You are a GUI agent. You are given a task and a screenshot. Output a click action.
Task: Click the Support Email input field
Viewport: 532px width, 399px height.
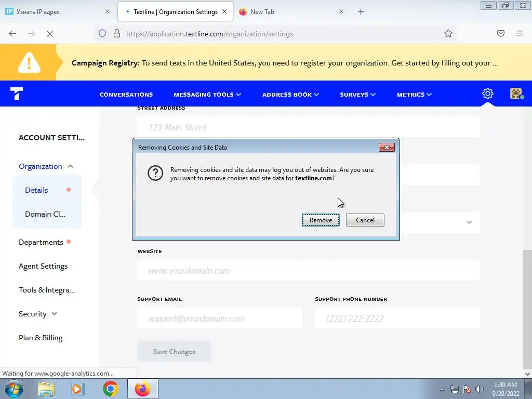[220, 318]
